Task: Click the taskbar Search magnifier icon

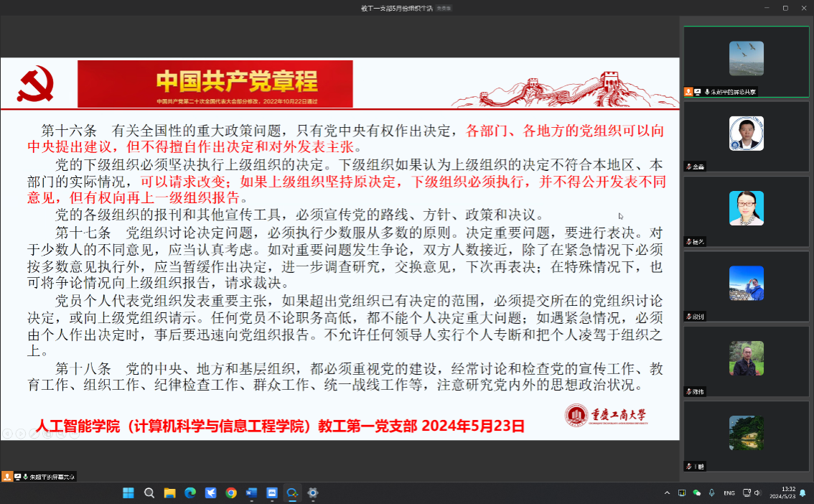Action: click(x=149, y=493)
